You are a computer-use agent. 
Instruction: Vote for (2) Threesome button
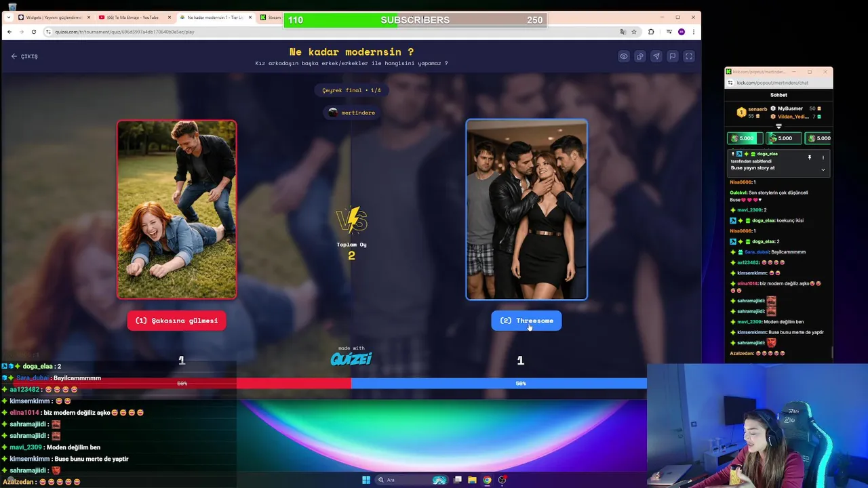[526, 321]
